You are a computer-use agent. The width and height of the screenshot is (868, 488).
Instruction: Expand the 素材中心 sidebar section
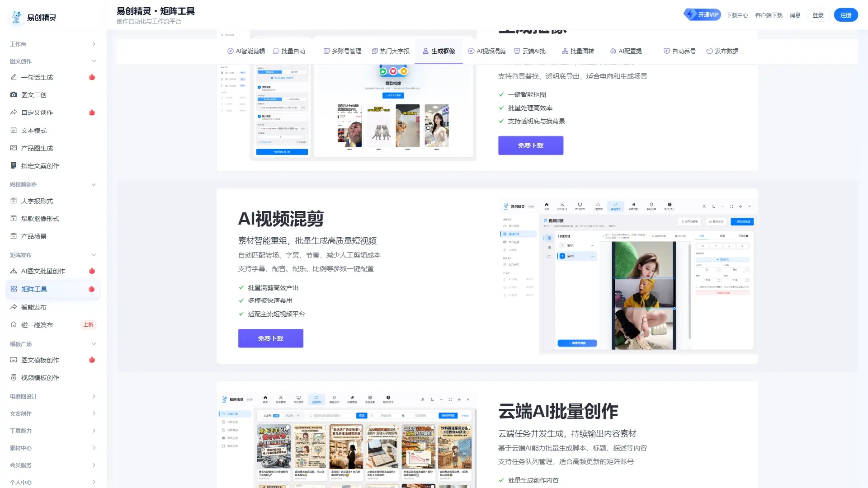[x=53, y=448]
